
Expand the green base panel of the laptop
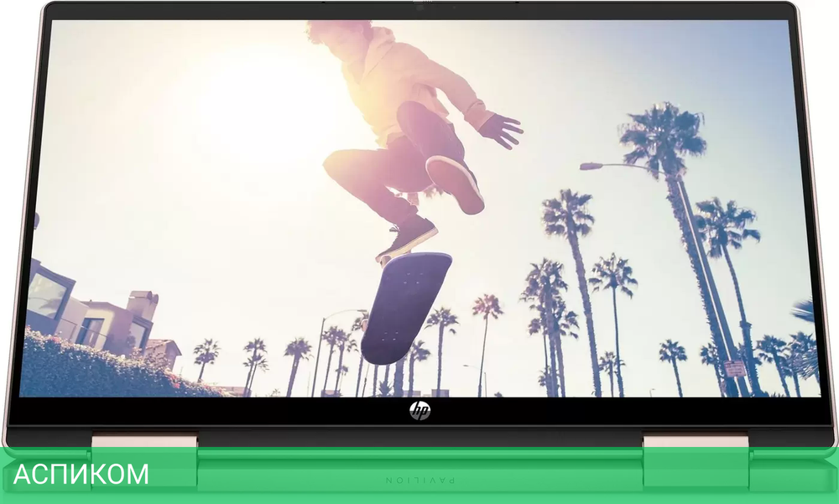(419, 470)
